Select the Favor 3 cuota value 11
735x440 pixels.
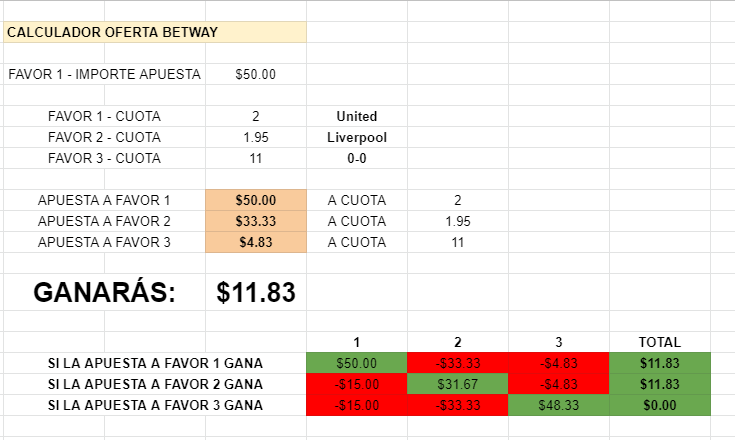(256, 158)
